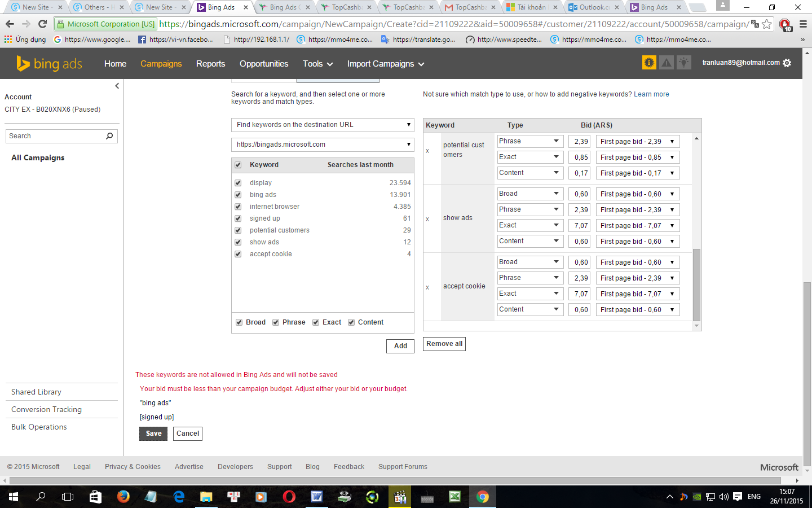Open the Shared Library link

[36, 392]
